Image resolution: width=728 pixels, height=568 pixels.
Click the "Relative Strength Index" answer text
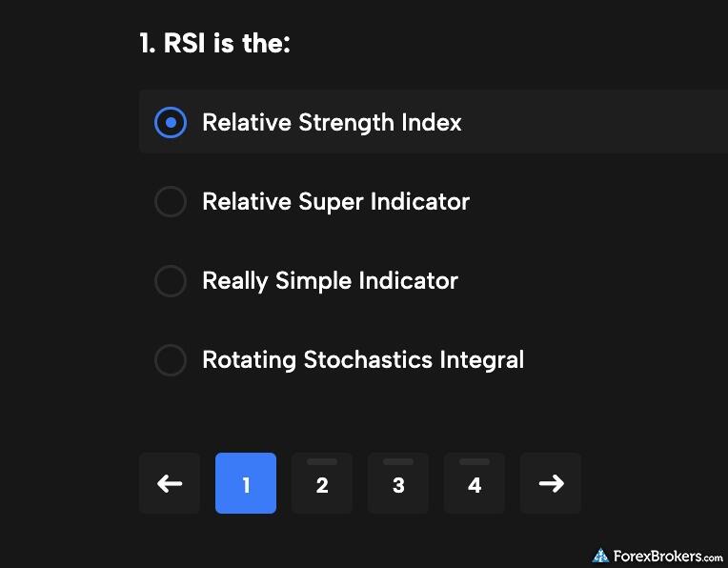332,122
